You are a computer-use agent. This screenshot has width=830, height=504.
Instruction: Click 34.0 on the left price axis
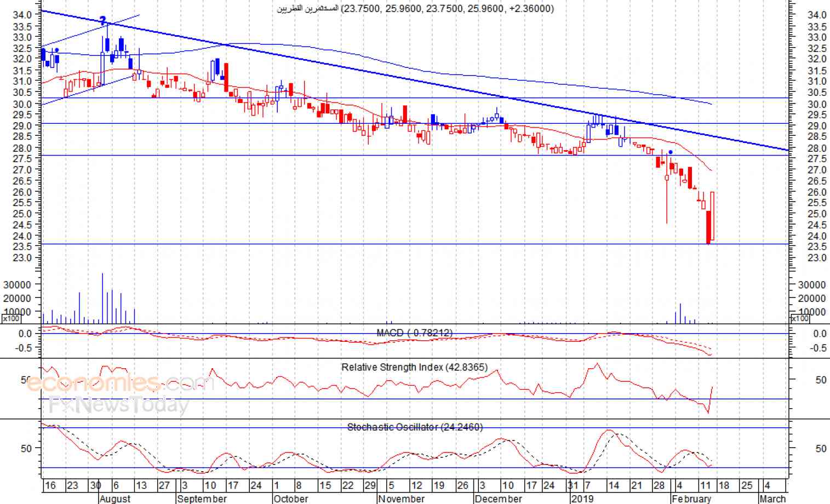21,14
